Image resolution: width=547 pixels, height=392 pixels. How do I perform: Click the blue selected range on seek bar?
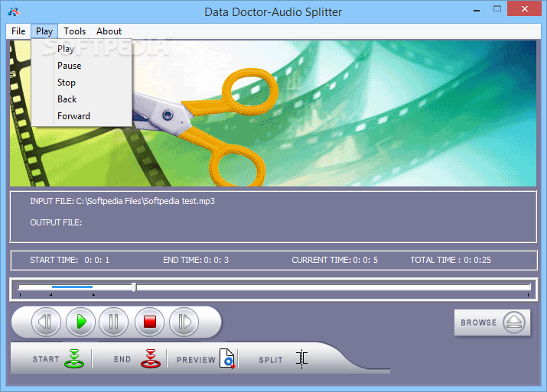[72, 287]
